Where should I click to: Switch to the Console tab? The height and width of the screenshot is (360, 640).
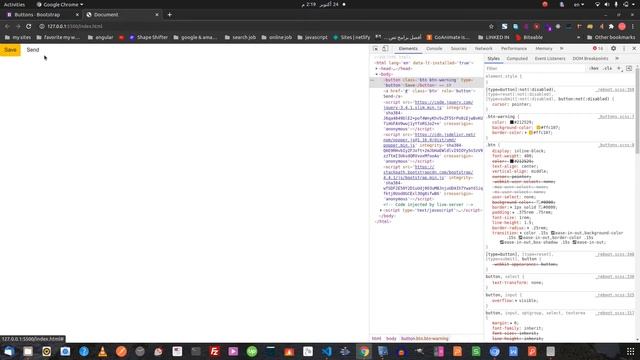434,49
